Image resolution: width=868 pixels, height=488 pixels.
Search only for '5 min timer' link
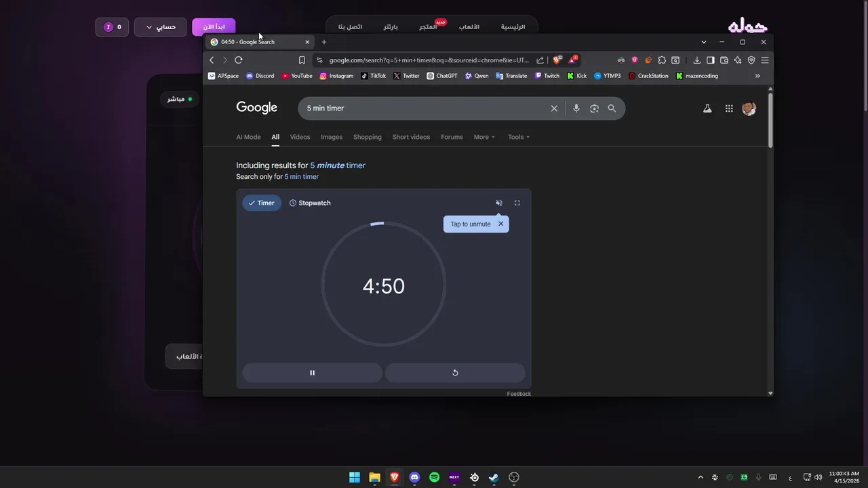(x=302, y=177)
